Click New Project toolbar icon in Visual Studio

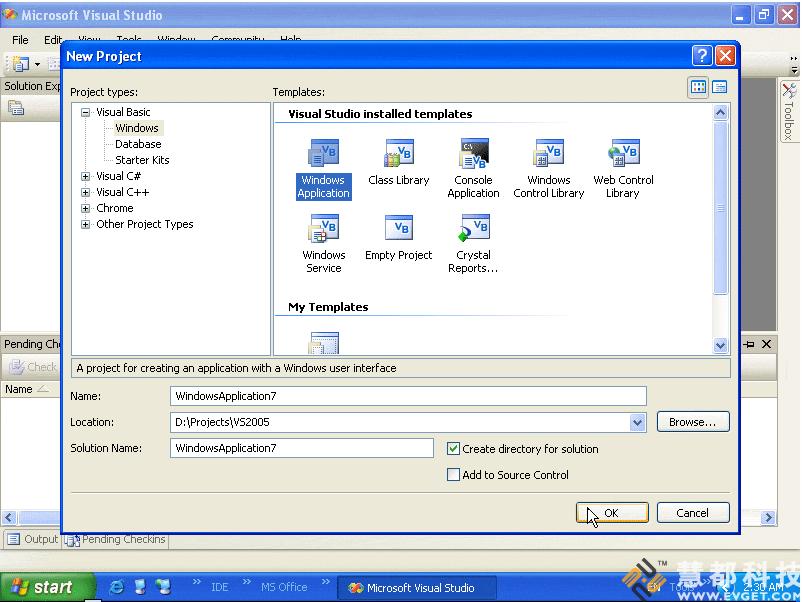[20, 64]
